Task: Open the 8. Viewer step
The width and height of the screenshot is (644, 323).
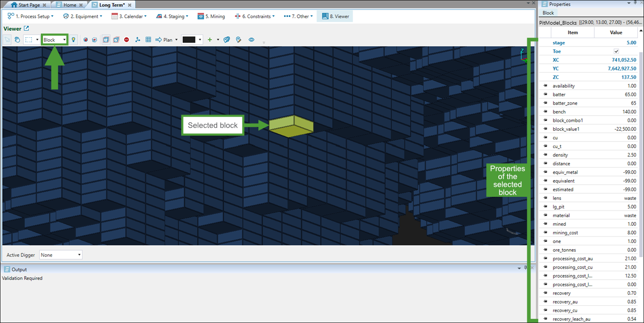Action: tap(335, 16)
